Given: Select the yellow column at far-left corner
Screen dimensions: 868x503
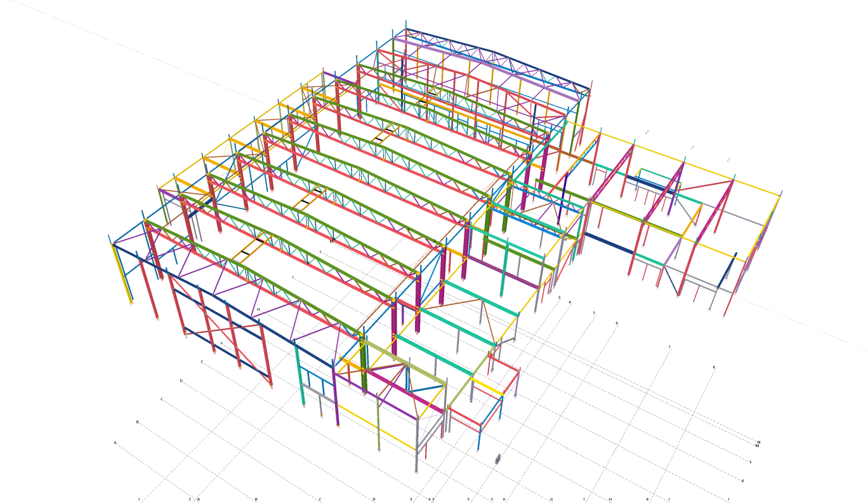Looking at the screenshot, I should point(123,273).
